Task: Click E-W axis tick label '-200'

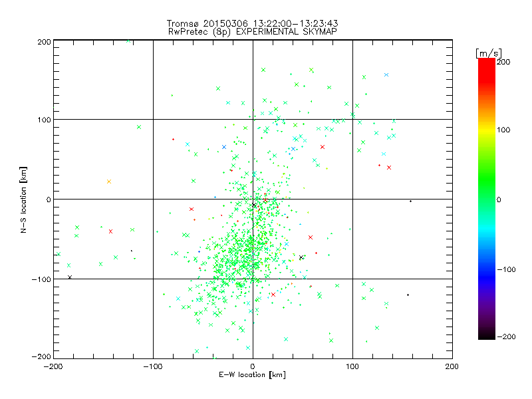Action: (x=53, y=366)
